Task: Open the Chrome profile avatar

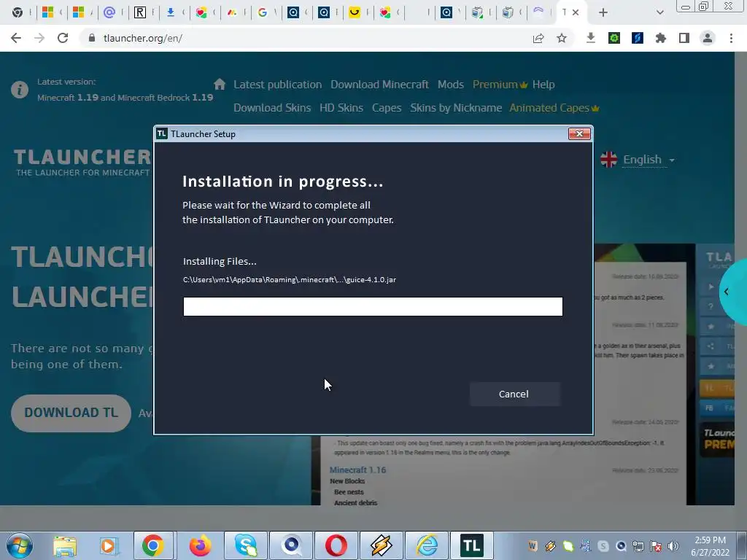Action: coord(708,38)
